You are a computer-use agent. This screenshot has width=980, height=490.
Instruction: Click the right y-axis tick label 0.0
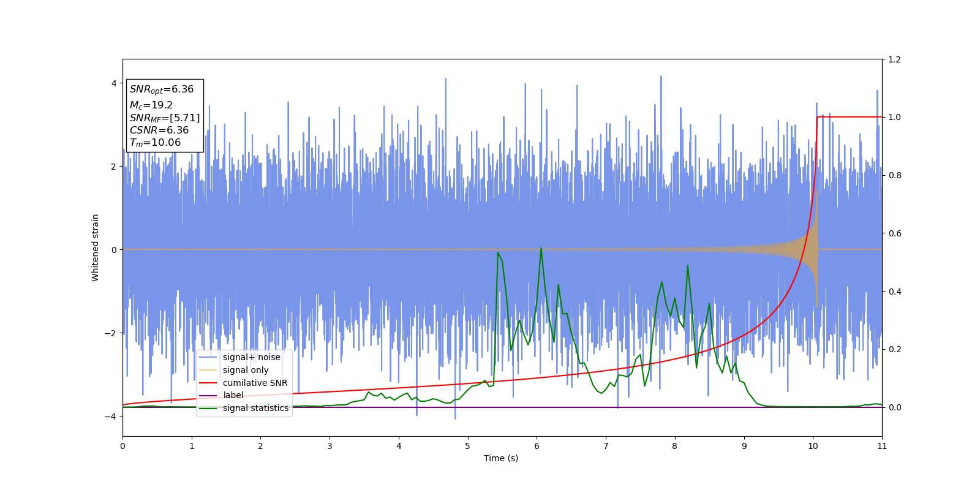pyautogui.click(x=894, y=407)
